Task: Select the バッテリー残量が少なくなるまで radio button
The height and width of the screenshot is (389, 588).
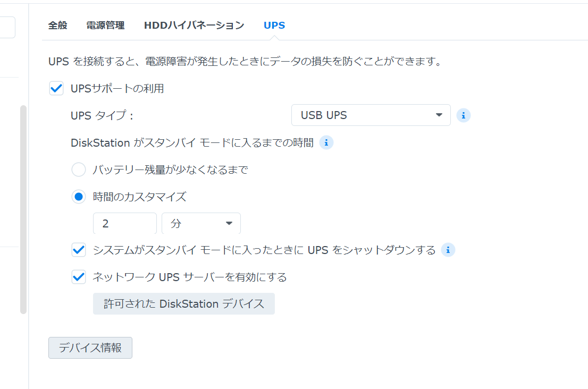Action: tap(79, 170)
